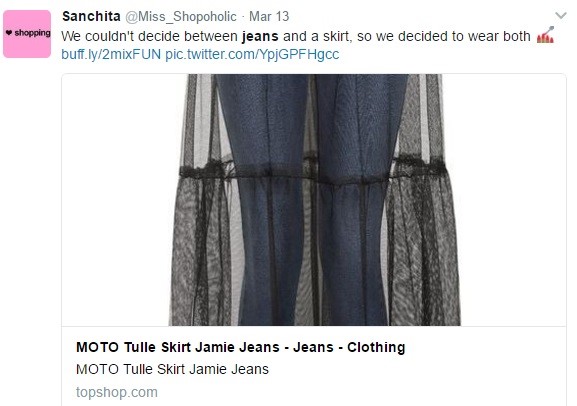This screenshot has height=406, width=577.
Task: Click white area right of product photo
Action: click(x=513, y=200)
